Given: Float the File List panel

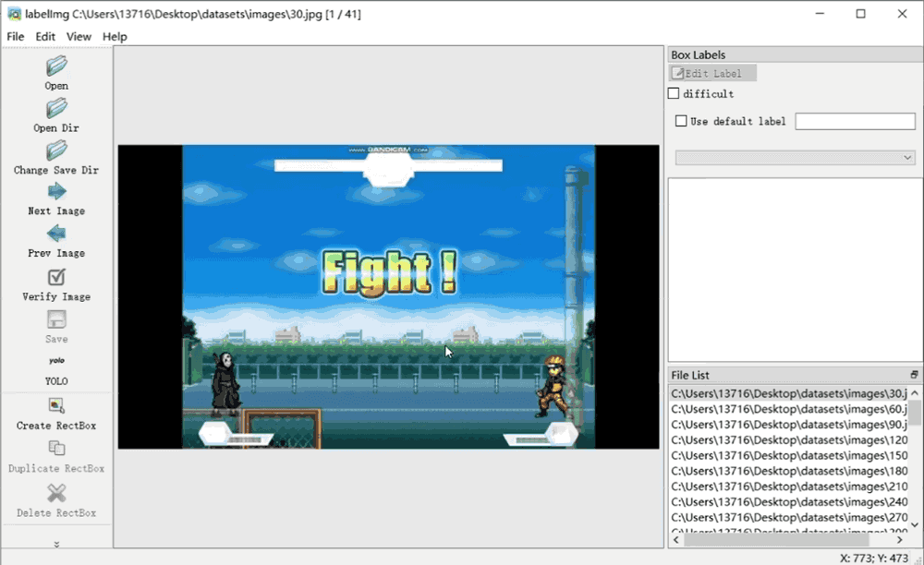Looking at the screenshot, I should (x=914, y=375).
